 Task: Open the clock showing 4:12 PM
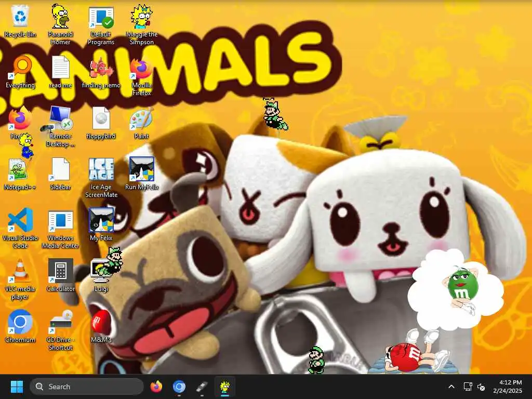[x=508, y=387]
